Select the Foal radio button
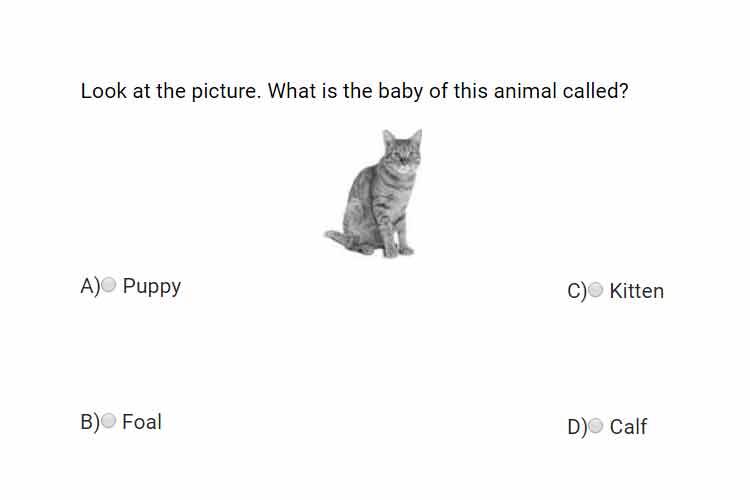 click(109, 421)
